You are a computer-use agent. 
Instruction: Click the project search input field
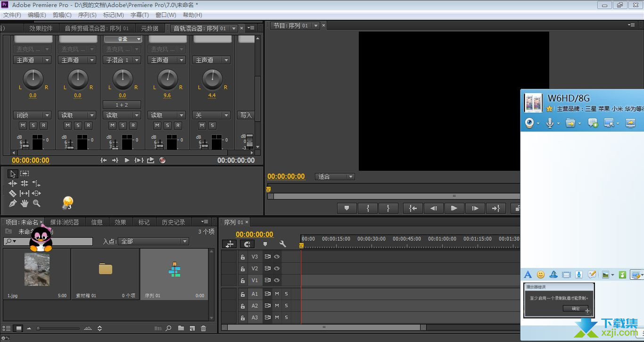pos(48,241)
